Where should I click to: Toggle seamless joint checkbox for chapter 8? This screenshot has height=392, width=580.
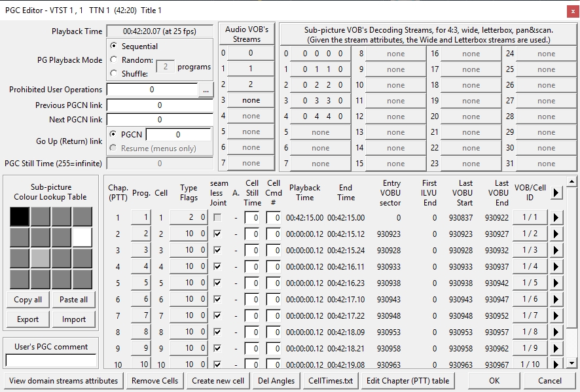click(x=217, y=332)
